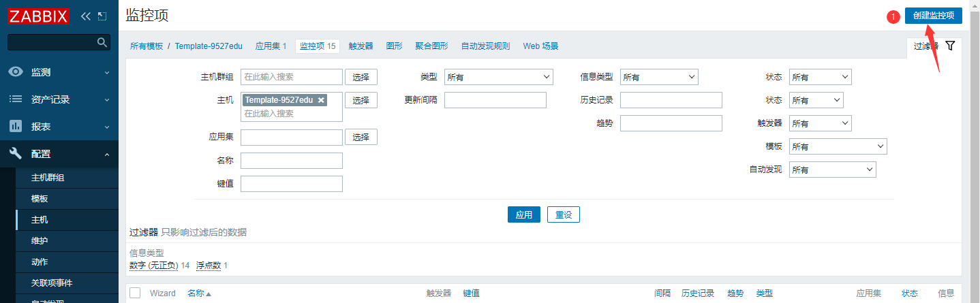The height and width of the screenshot is (303, 980).
Task: Switch to the 自动发现规则 tab
Action: pyautogui.click(x=485, y=46)
